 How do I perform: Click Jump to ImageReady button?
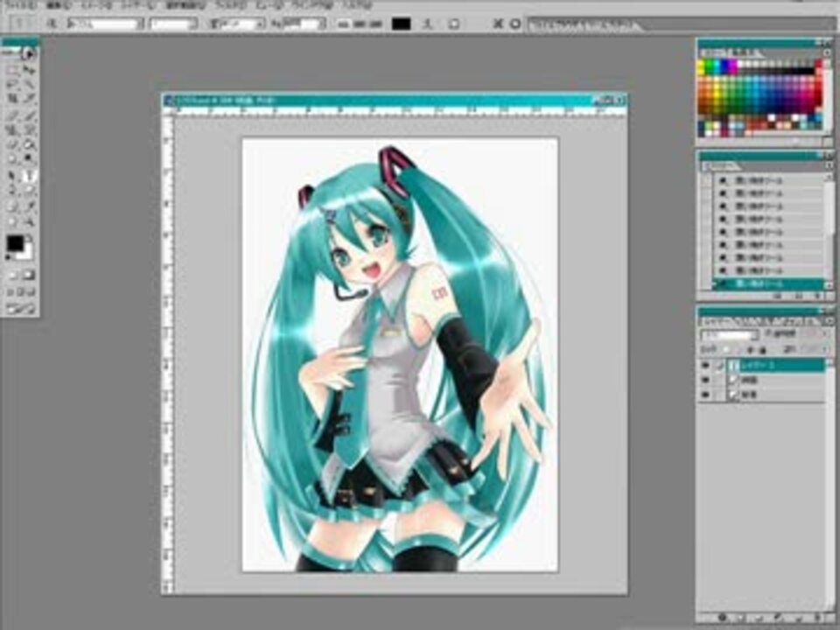click(20, 309)
